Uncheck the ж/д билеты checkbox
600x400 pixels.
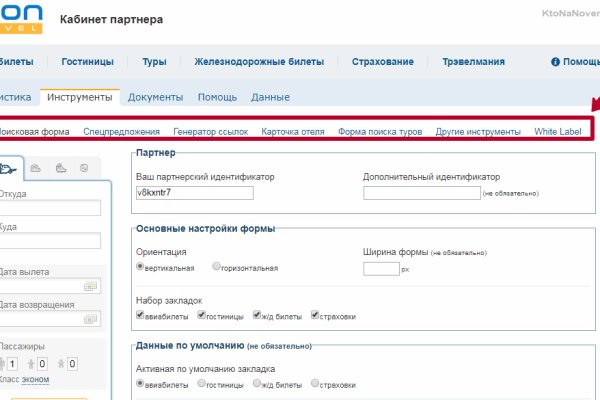[x=258, y=316]
